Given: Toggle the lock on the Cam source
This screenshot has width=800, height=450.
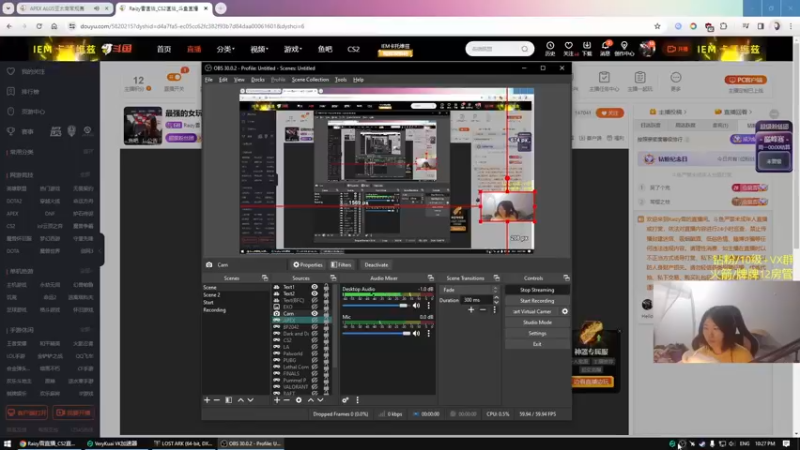Looking at the screenshot, I should click(x=326, y=314).
